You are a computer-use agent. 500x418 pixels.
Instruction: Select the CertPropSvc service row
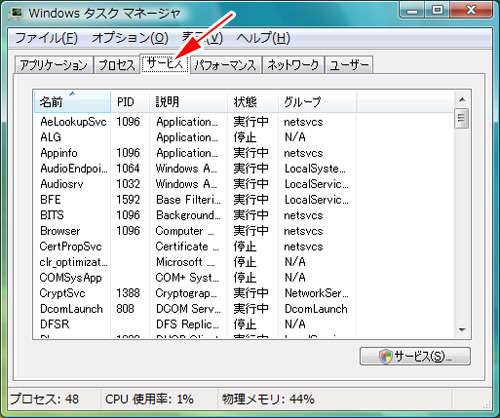pos(195,246)
